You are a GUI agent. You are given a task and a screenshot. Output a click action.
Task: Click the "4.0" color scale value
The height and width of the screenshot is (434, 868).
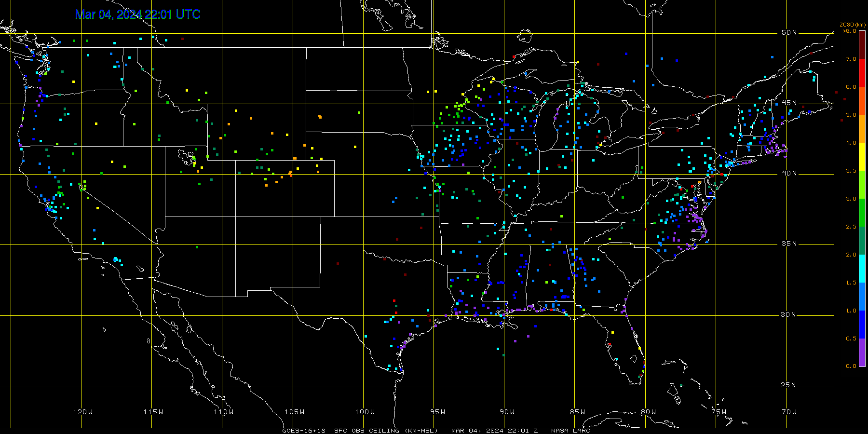pyautogui.click(x=851, y=143)
